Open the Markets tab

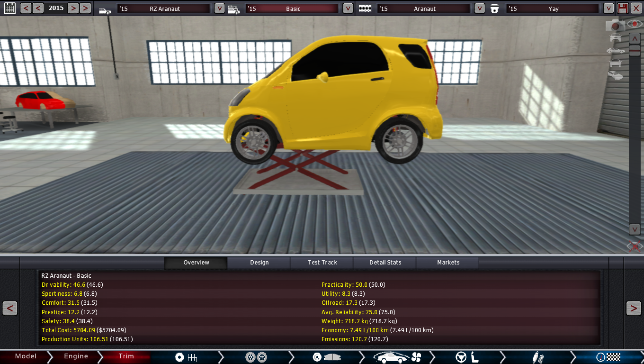[x=448, y=263]
